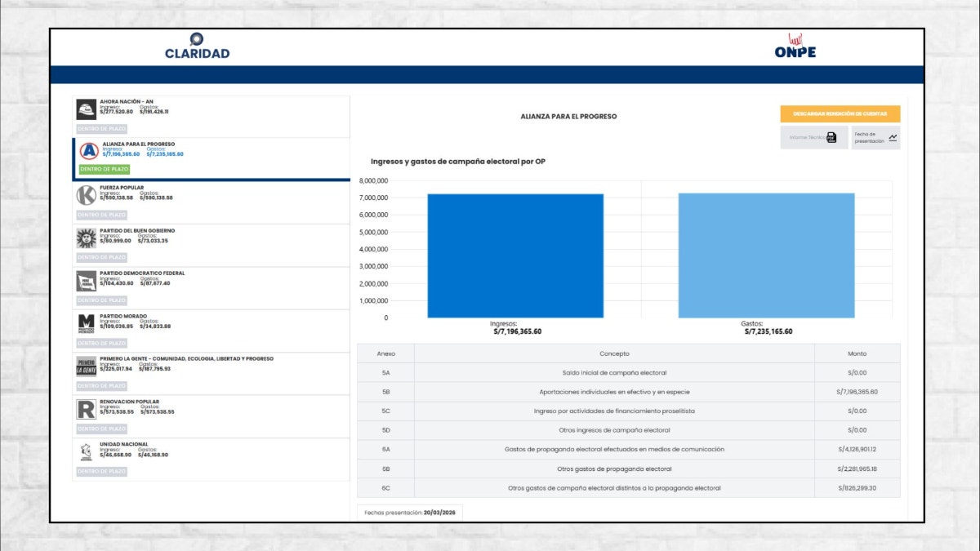Click Fechas presentación 20/03/2026 label
The image size is (980, 551).
pos(410,513)
